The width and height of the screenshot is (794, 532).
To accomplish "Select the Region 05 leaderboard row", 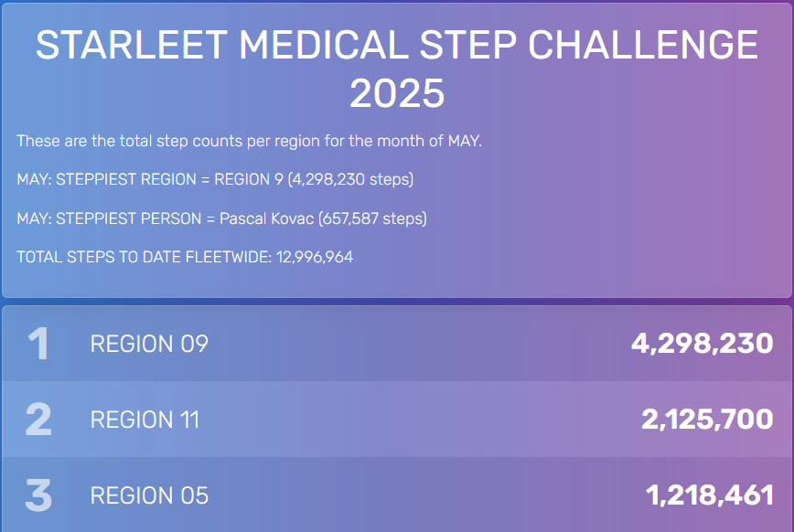I will point(397,495).
